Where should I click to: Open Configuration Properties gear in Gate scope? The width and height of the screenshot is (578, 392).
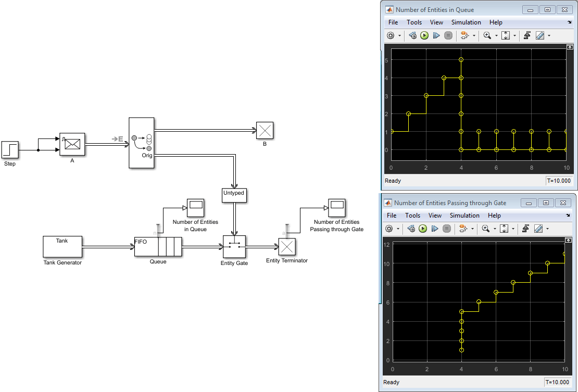[389, 229]
